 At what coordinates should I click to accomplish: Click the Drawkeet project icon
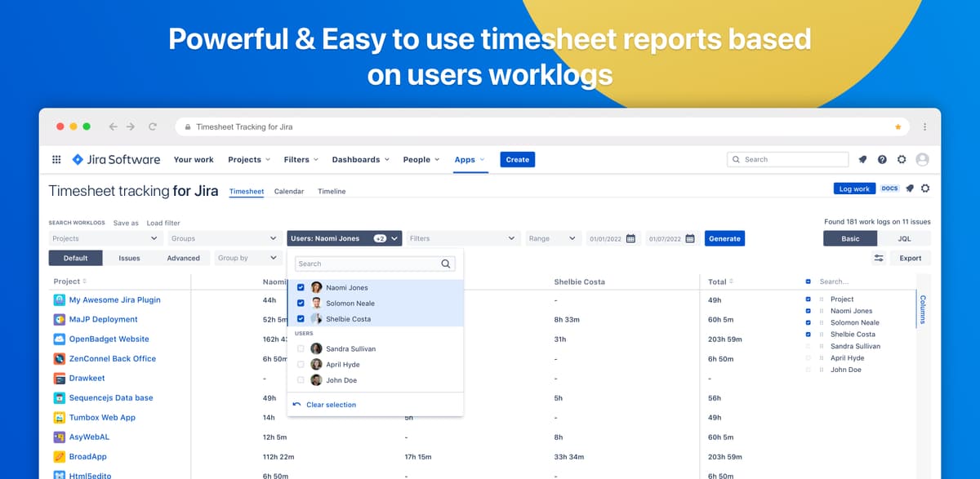[x=60, y=378]
